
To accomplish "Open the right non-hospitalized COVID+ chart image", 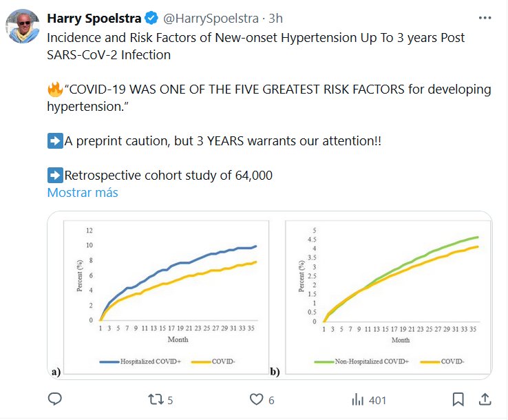I will point(388,296).
